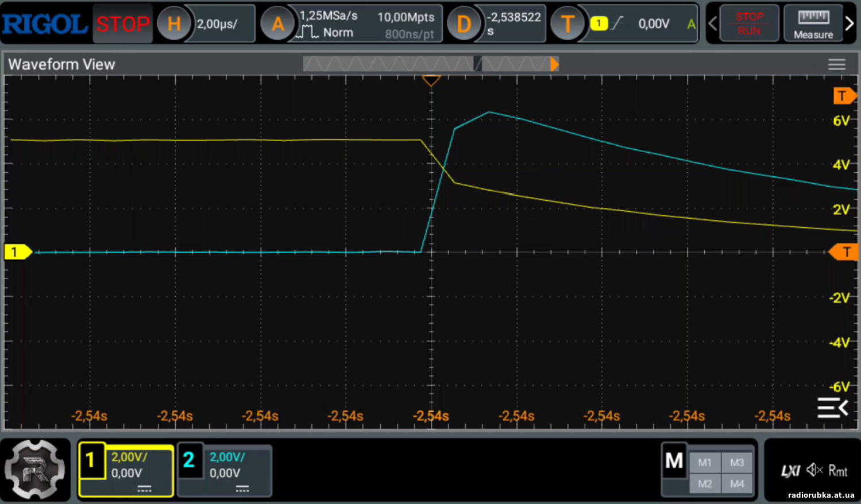The image size is (861, 504).
Task: Open the Trigger (T) settings
Action: point(567,24)
